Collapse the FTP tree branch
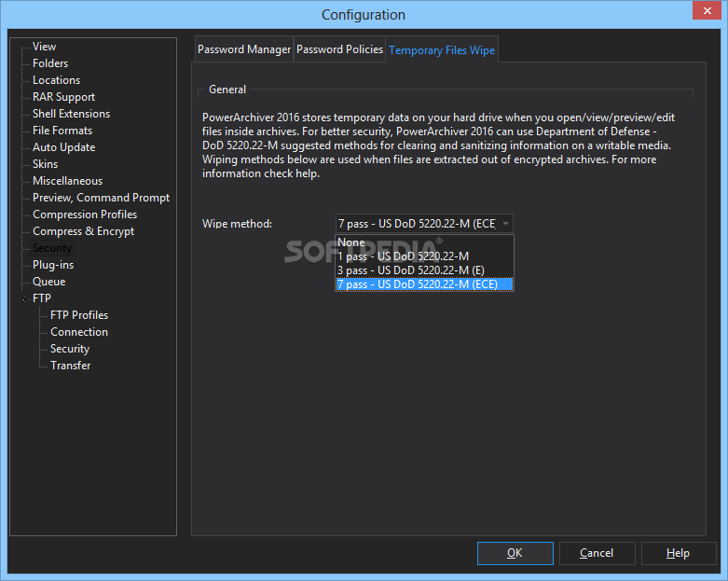Image resolution: width=728 pixels, height=581 pixels. (22, 299)
